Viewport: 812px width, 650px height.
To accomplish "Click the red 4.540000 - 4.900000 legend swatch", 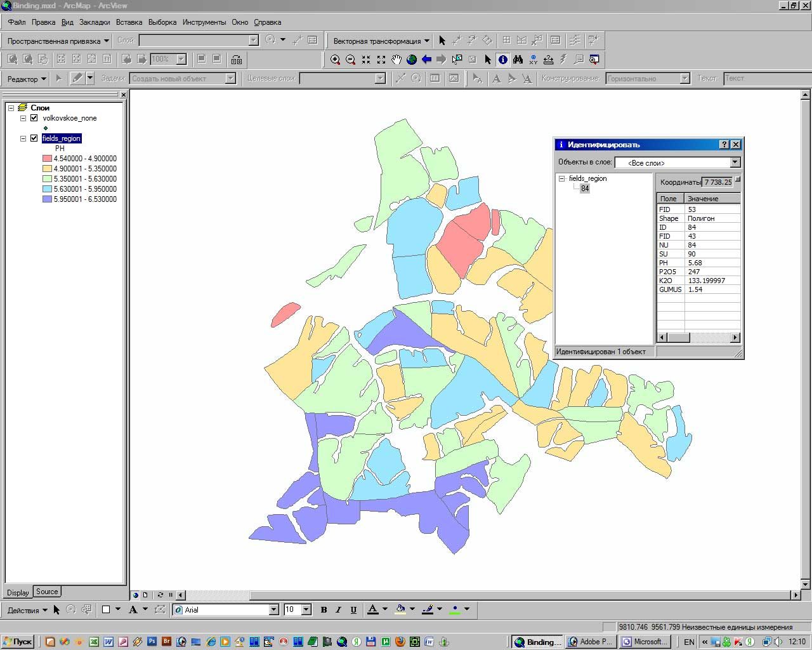I will coord(47,159).
